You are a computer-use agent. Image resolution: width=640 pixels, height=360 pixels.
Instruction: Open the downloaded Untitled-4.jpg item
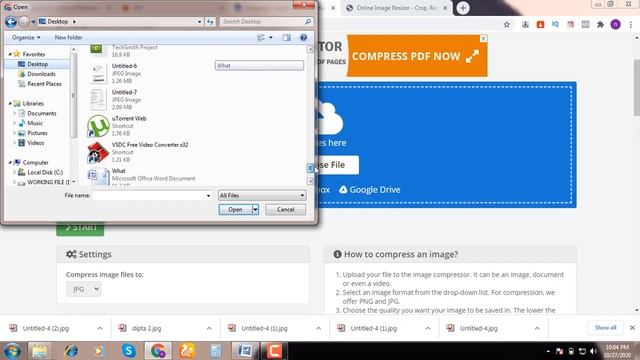[478, 328]
